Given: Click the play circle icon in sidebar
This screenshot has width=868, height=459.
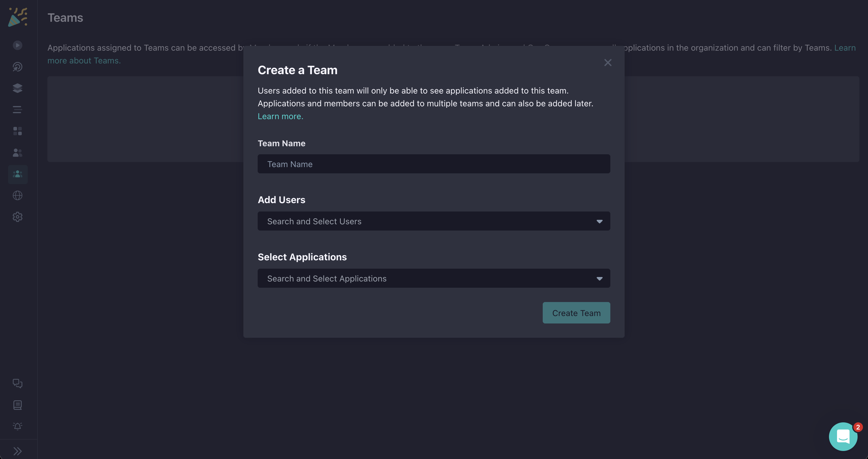Looking at the screenshot, I should [x=17, y=45].
